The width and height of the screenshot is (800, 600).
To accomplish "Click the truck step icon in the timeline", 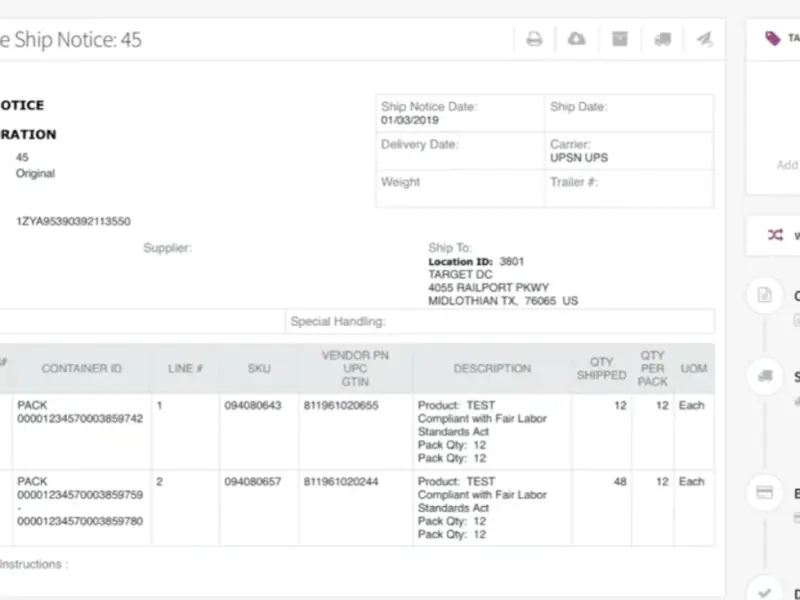I will pos(765,376).
